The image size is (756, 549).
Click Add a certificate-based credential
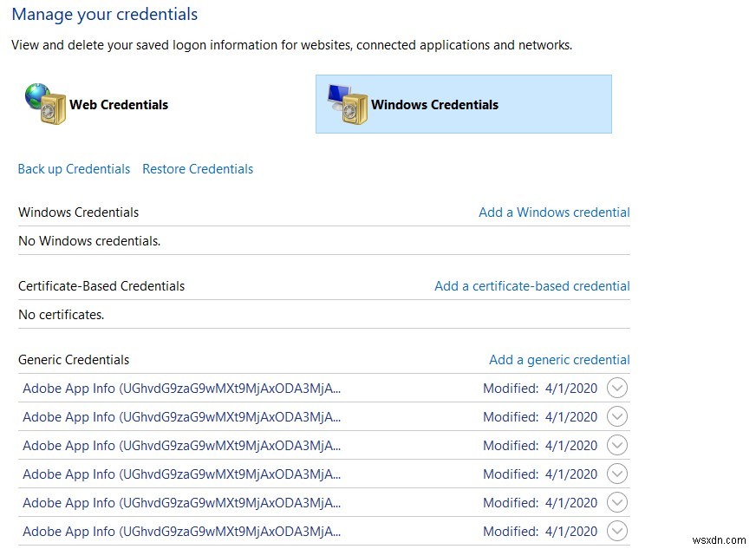(x=531, y=286)
